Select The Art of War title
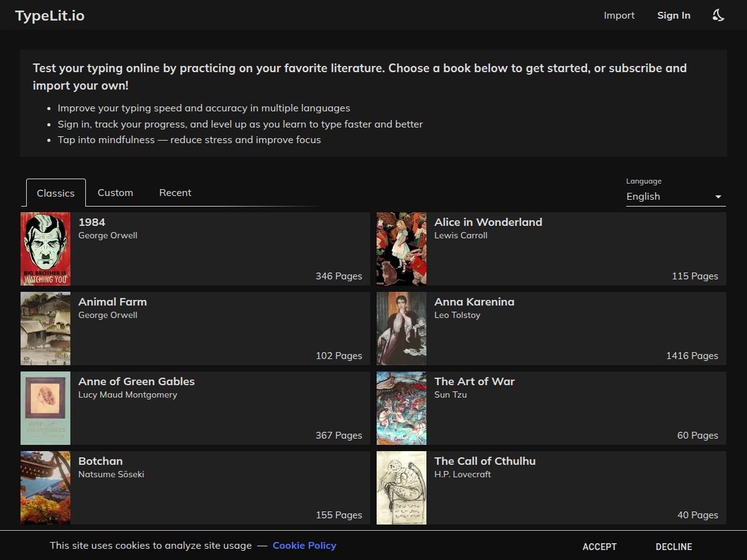 [x=474, y=381]
